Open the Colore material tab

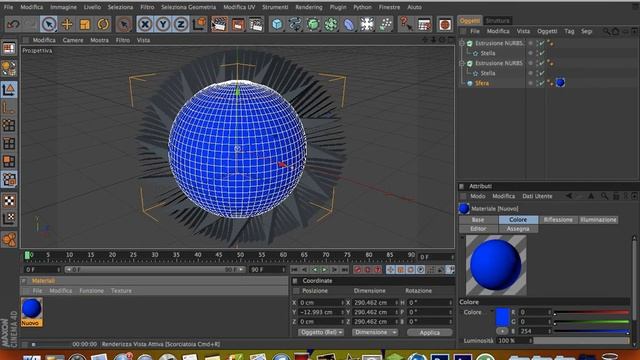click(x=518, y=220)
